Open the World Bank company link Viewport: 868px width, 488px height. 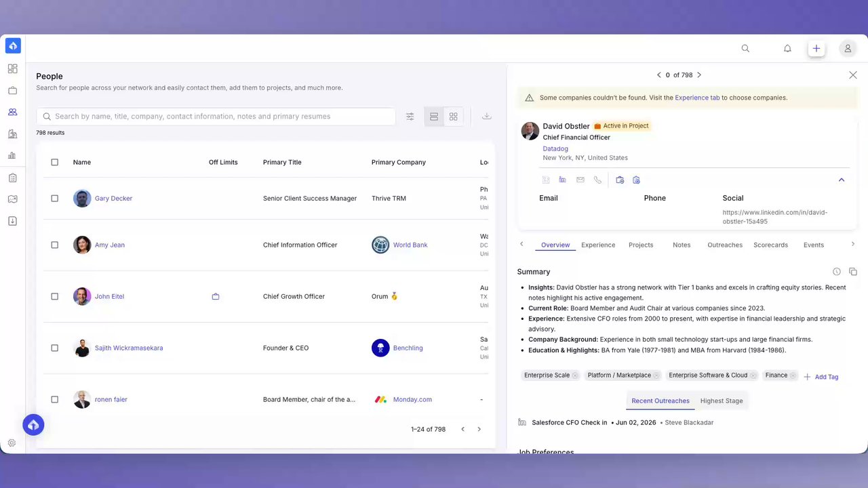(410, 245)
